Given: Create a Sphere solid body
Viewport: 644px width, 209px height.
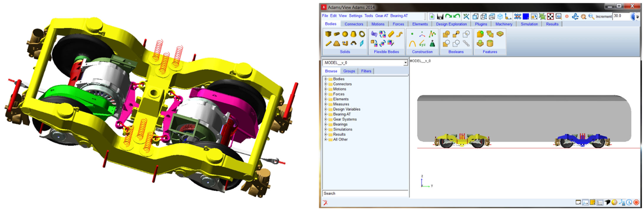Looking at the screenshot, I should click(345, 34).
